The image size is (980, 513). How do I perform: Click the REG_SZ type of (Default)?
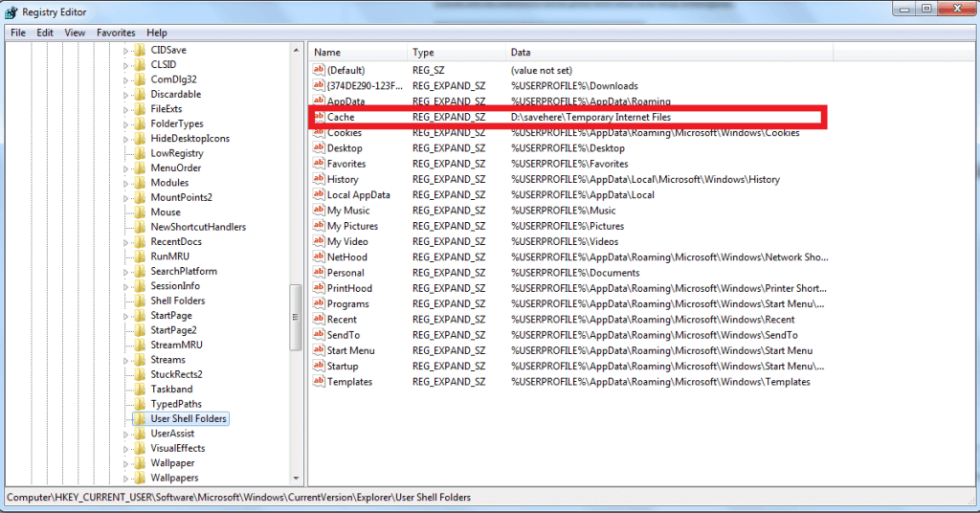[428, 70]
